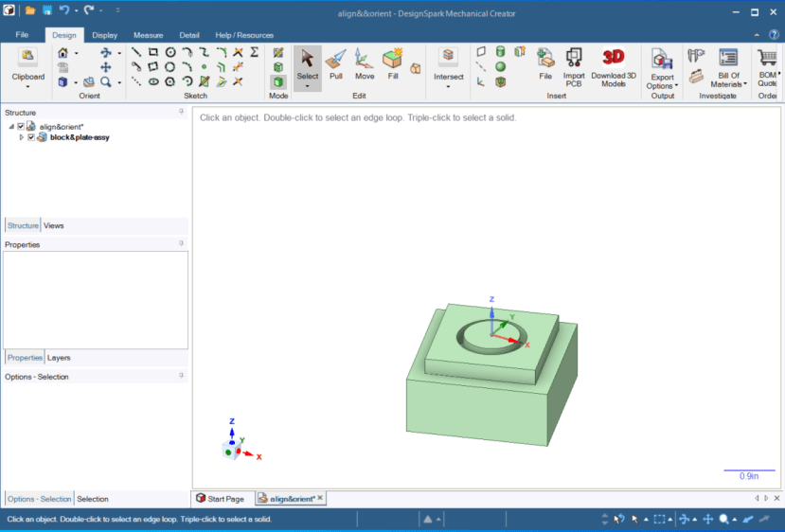Insert a Sphere from the Insert group
Viewport: 785px width, 532px height.
tap(500, 66)
